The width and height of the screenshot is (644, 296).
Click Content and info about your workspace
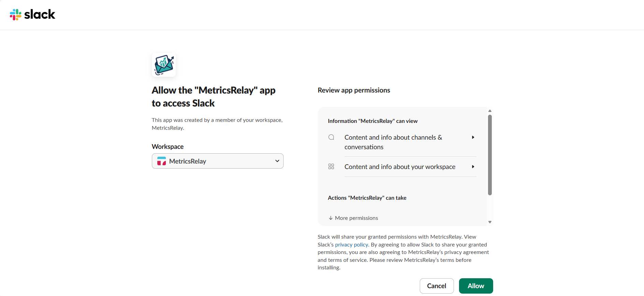(400, 167)
